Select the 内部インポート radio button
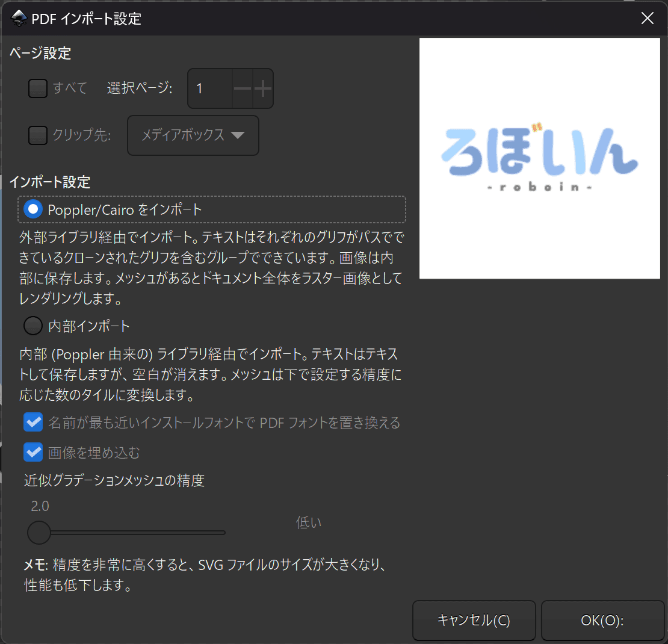Viewport: 668px width, 644px height. (x=33, y=326)
